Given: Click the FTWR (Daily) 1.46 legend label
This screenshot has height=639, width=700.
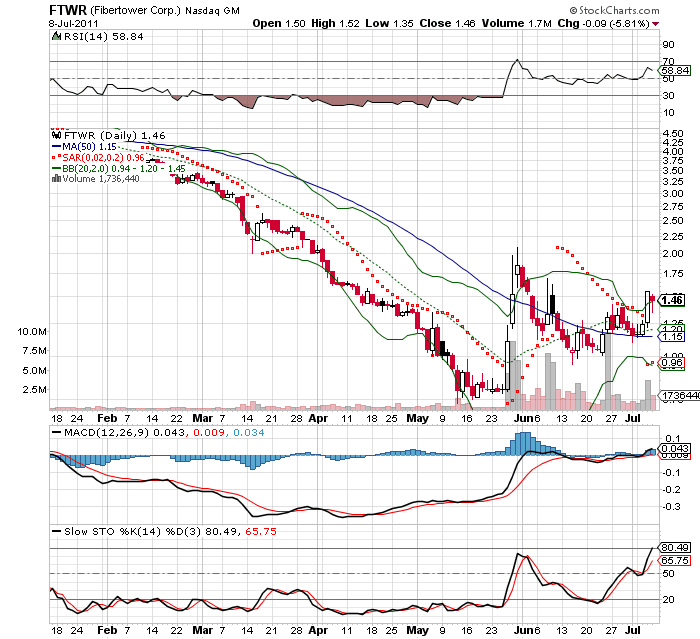Looking at the screenshot, I should coord(115,135).
